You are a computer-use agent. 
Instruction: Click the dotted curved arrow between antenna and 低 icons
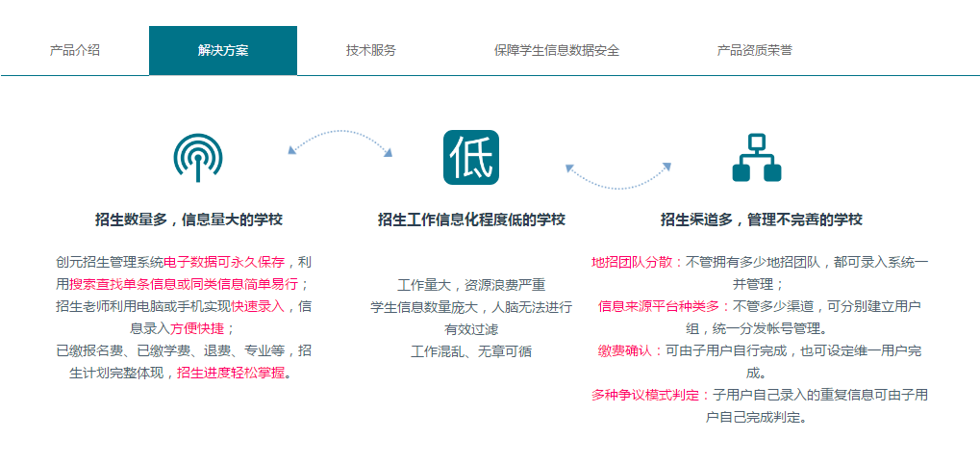click(340, 142)
